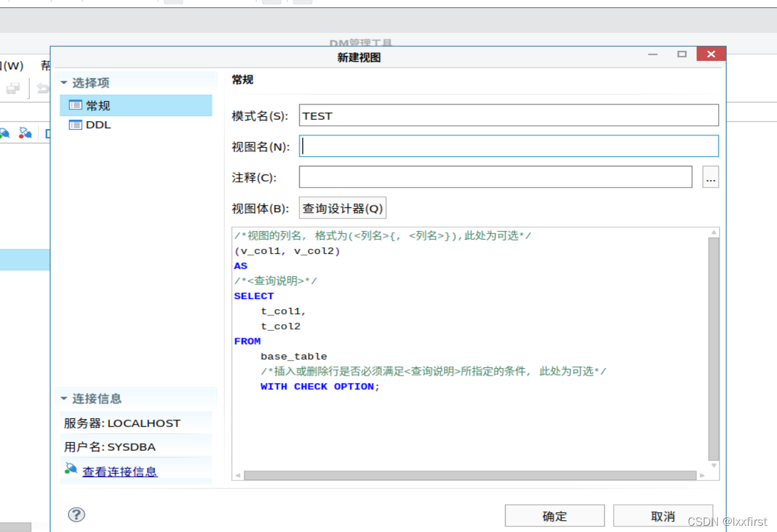Image resolution: width=777 pixels, height=532 pixels.
Task: Click the scroll up arrow of editor
Action: [x=714, y=233]
